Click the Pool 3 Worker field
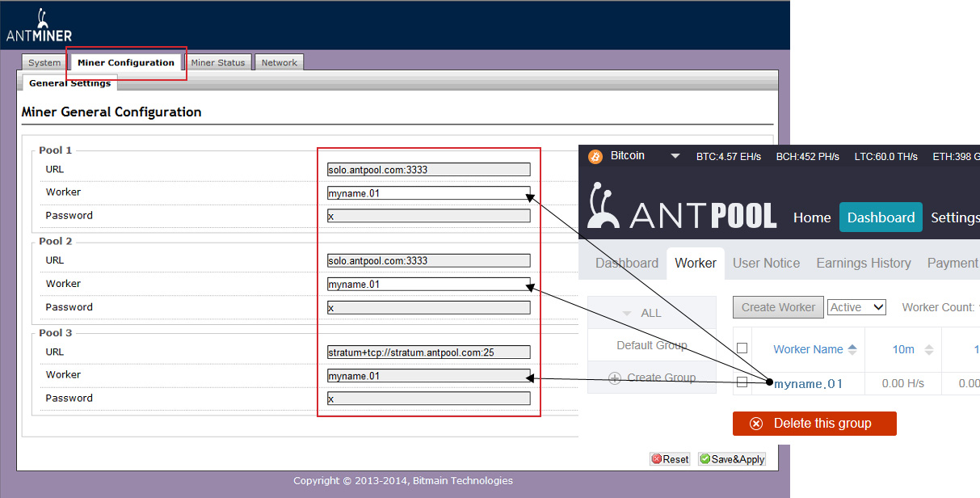 click(429, 376)
